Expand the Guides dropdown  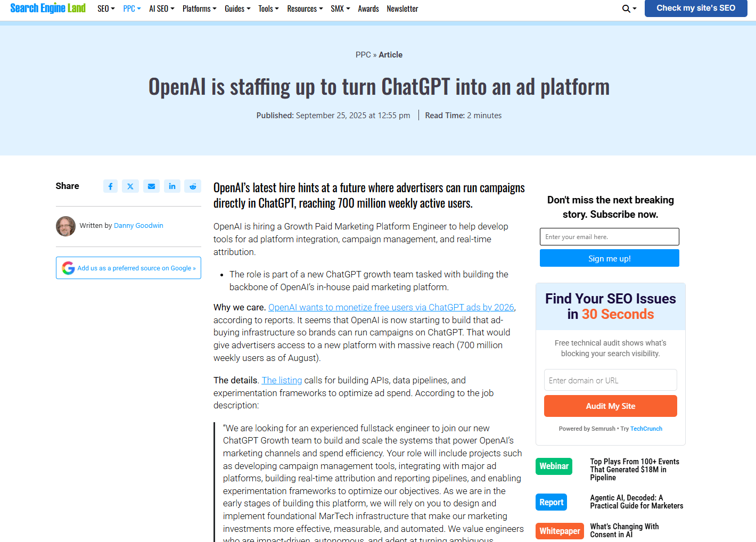point(237,9)
